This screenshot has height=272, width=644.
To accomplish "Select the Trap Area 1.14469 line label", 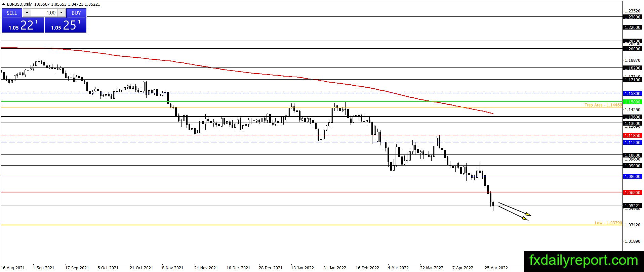I will pyautogui.click(x=603, y=105).
